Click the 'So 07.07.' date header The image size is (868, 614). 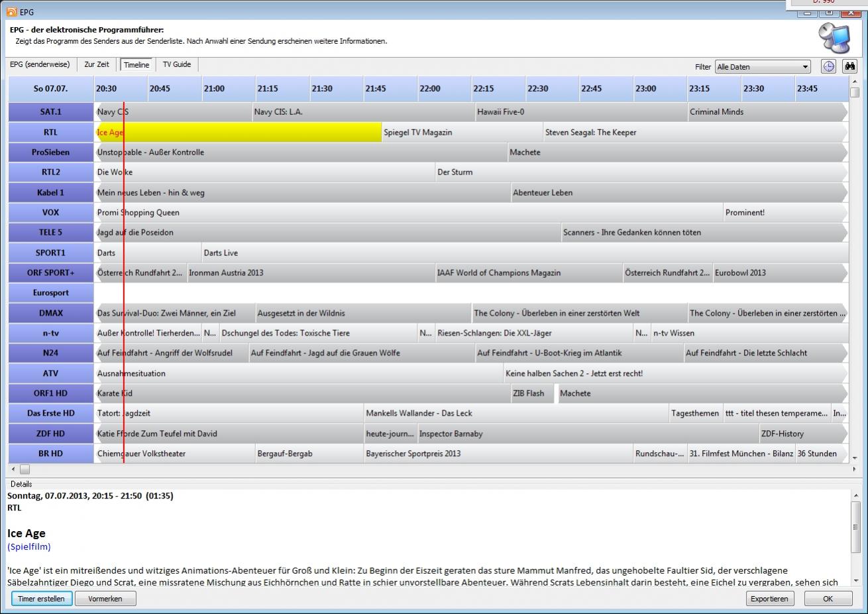[51, 88]
